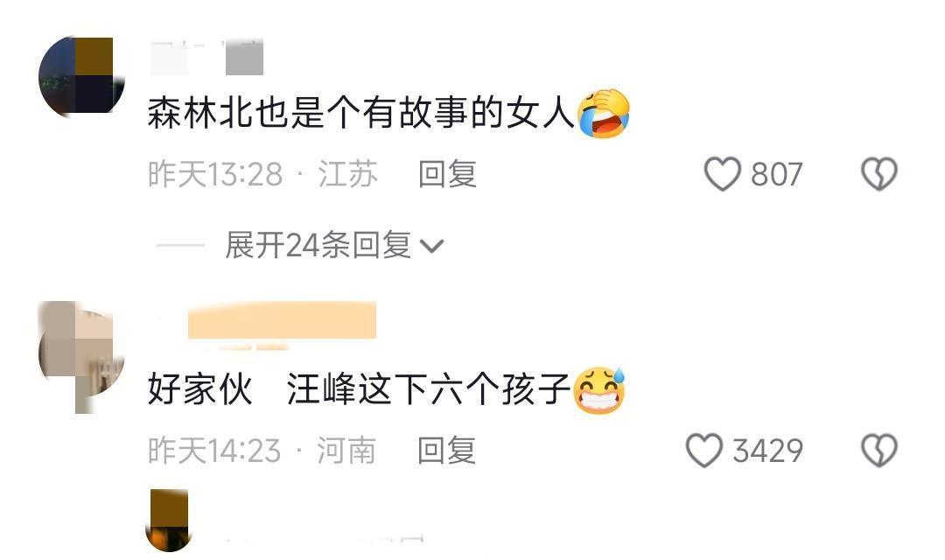Like the comment with 807 likes
Viewport: 945px width, 560px height.
pyautogui.click(x=723, y=174)
